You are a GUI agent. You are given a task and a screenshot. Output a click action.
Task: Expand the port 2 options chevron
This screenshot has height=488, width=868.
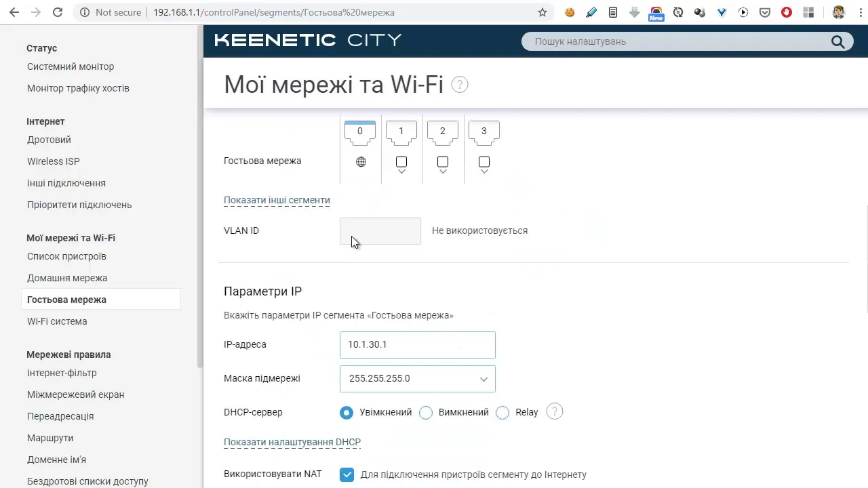(x=443, y=172)
